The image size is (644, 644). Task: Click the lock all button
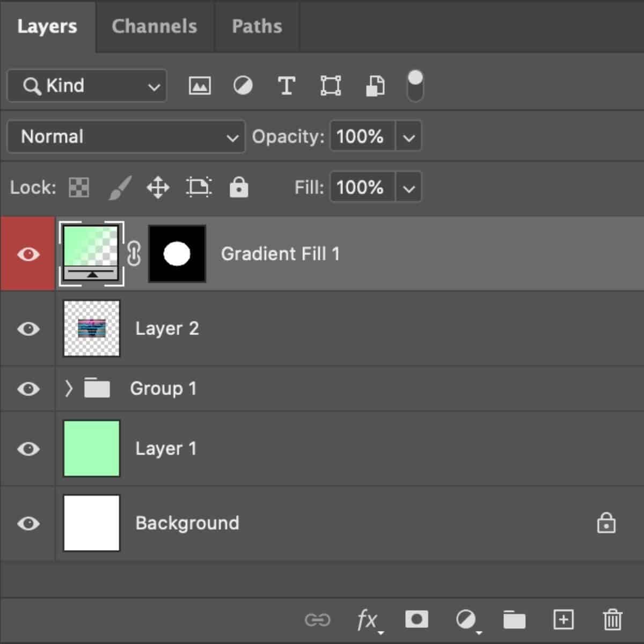click(x=239, y=187)
